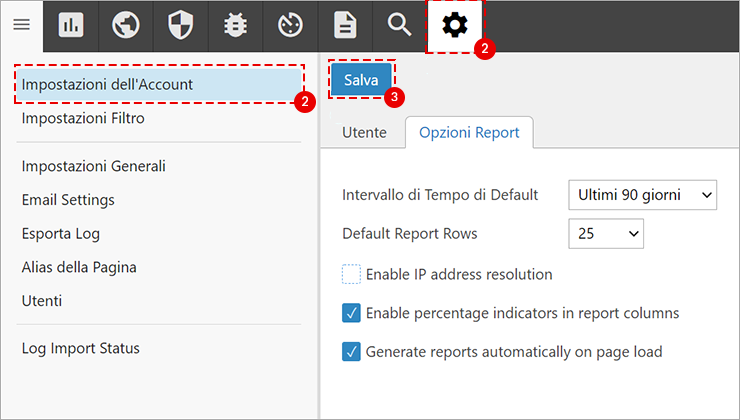Select Log Import Status in sidebar
The width and height of the screenshot is (740, 420).
80,348
